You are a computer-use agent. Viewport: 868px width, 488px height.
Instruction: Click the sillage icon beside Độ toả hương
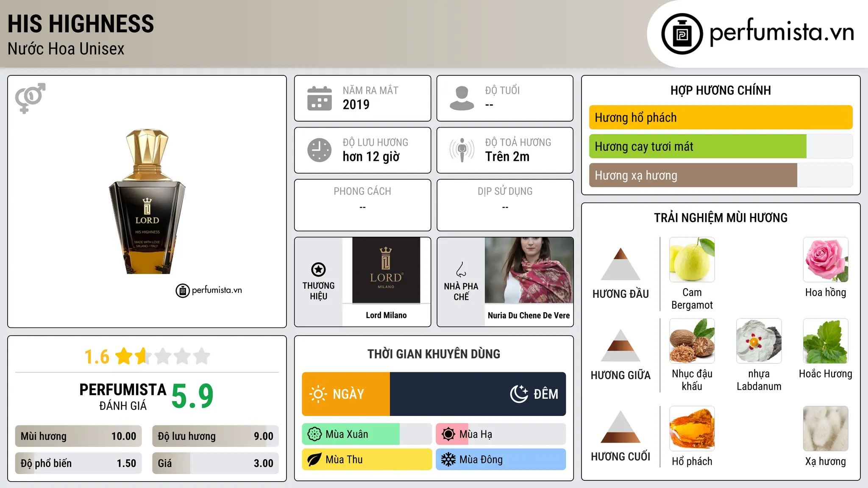[462, 150]
